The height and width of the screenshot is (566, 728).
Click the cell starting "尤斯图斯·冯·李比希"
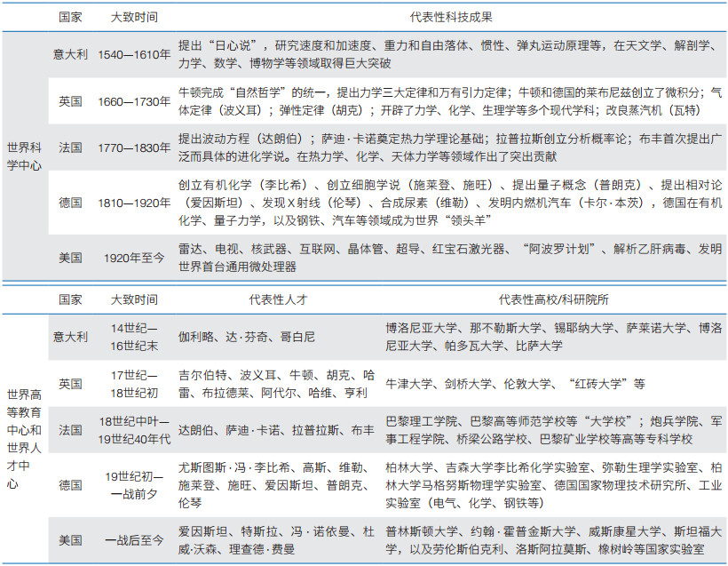[x=276, y=485]
